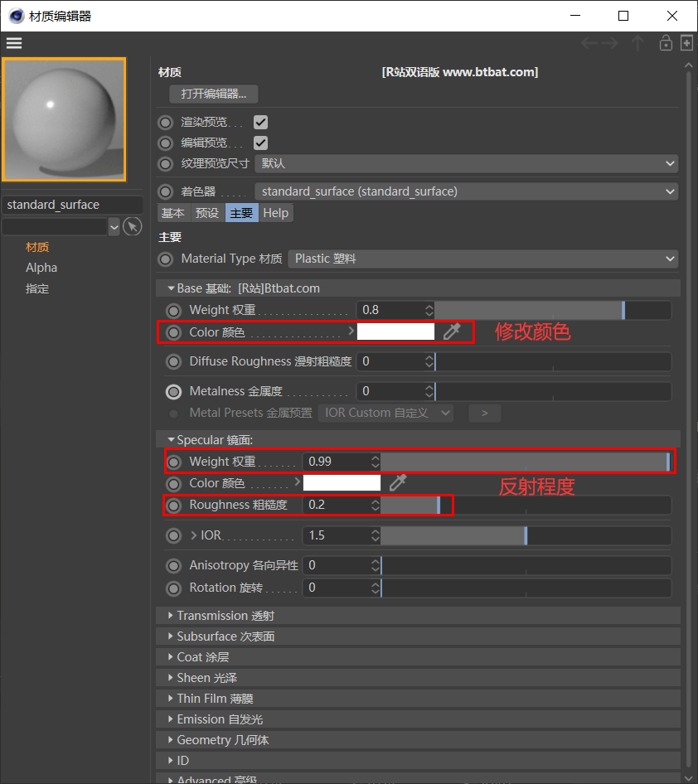Viewport: 698px width, 784px height.
Task: Collapse the Base 基础 section
Action: pyautogui.click(x=171, y=288)
